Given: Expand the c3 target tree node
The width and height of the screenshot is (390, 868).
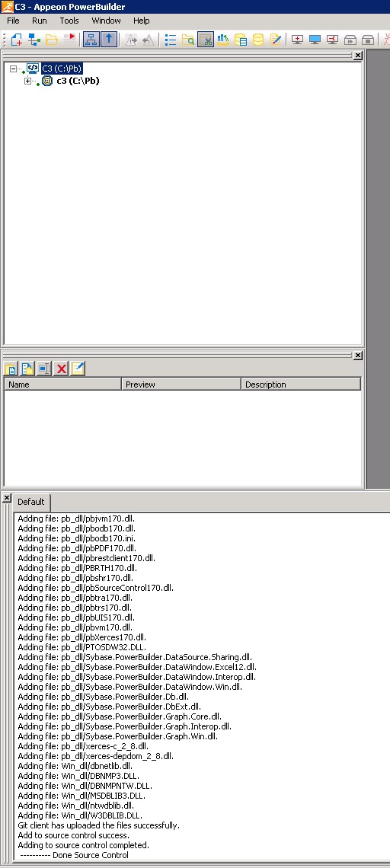Looking at the screenshot, I should [27, 81].
